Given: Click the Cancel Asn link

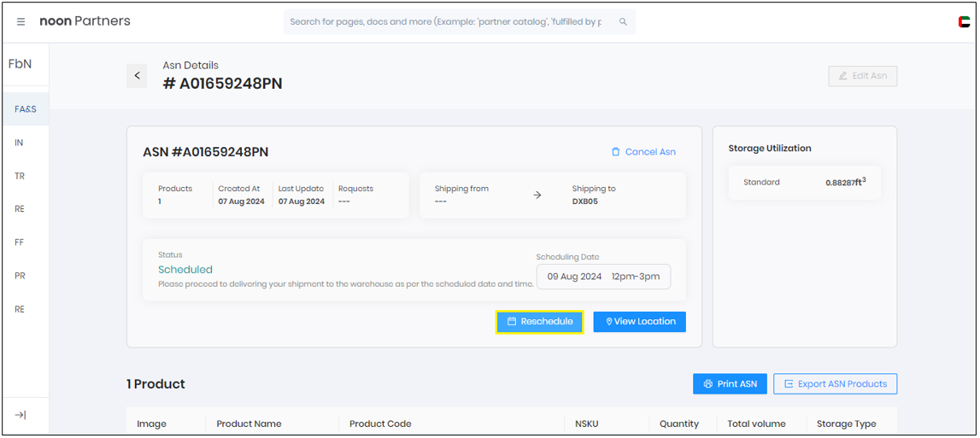Looking at the screenshot, I should point(643,152).
